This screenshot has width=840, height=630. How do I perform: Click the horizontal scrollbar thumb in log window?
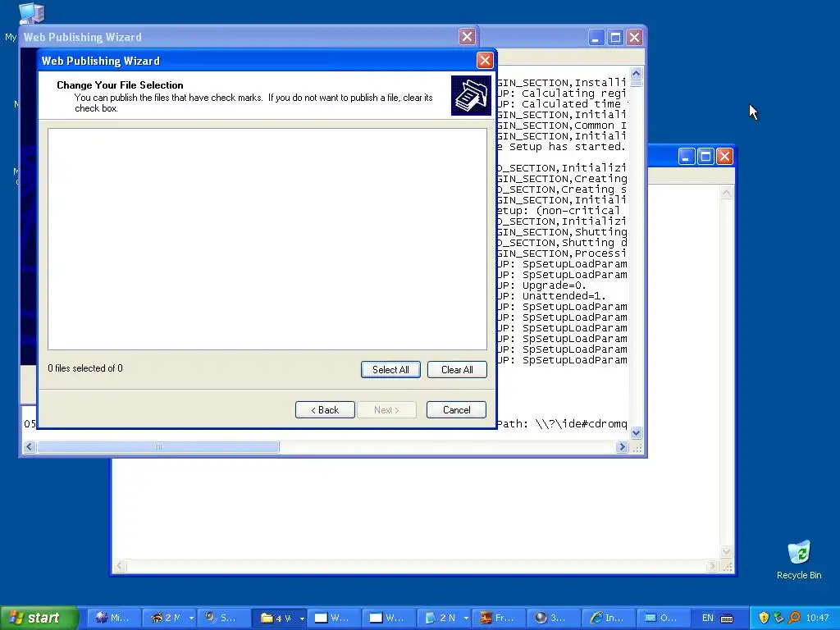(x=158, y=447)
